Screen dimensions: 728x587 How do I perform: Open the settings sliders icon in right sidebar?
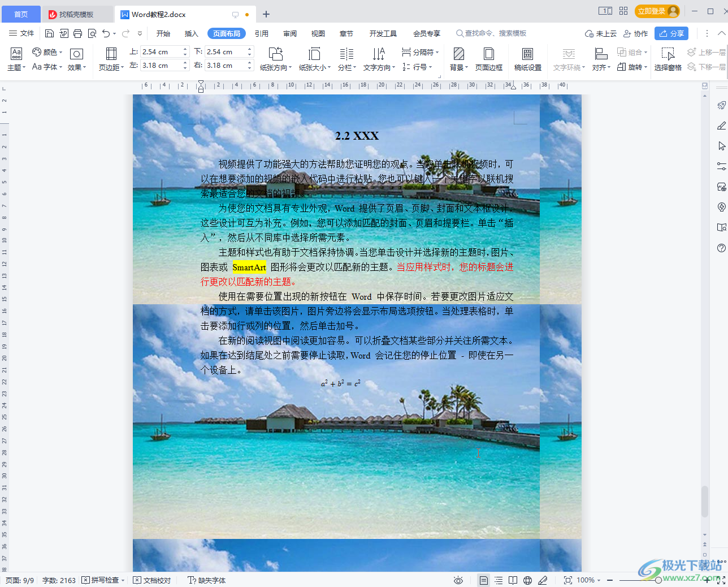click(721, 166)
